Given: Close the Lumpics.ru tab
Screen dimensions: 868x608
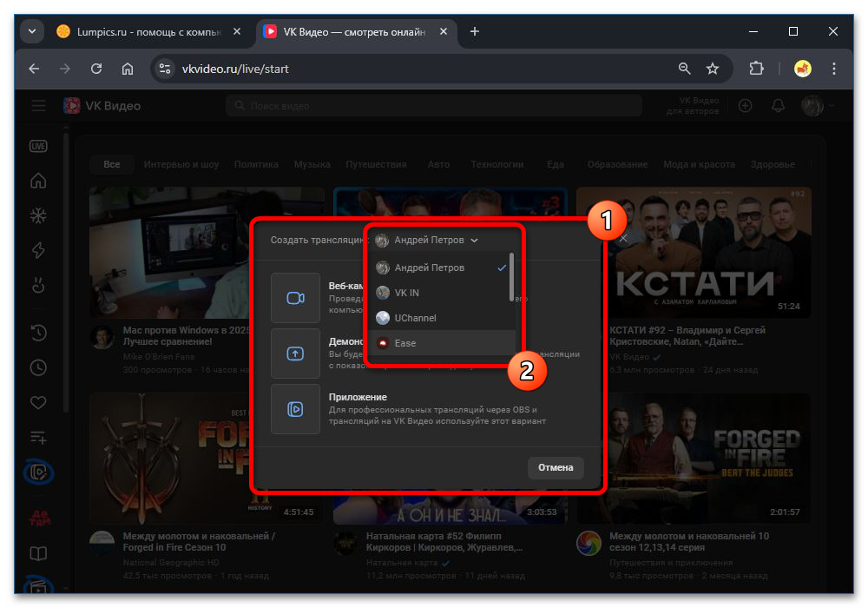Looking at the screenshot, I should (x=237, y=31).
